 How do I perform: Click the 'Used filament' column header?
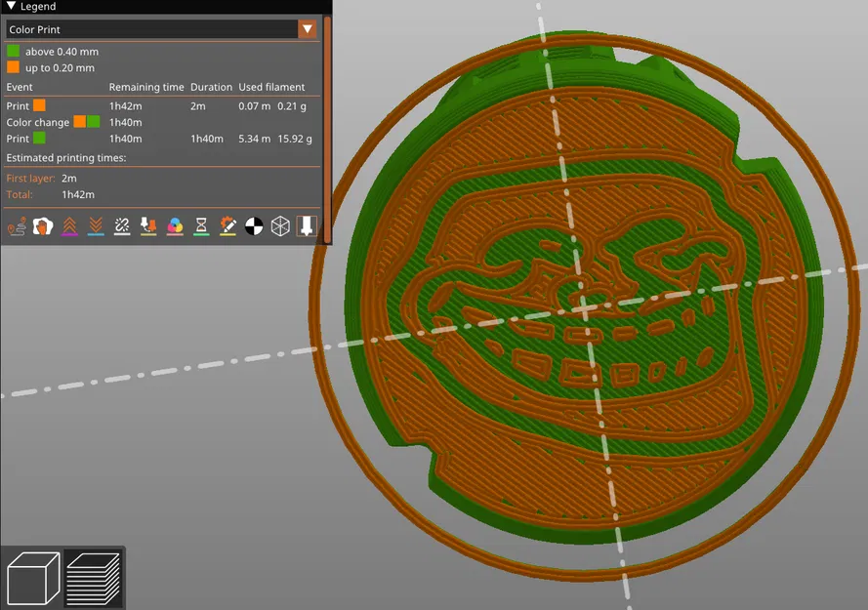coord(271,87)
